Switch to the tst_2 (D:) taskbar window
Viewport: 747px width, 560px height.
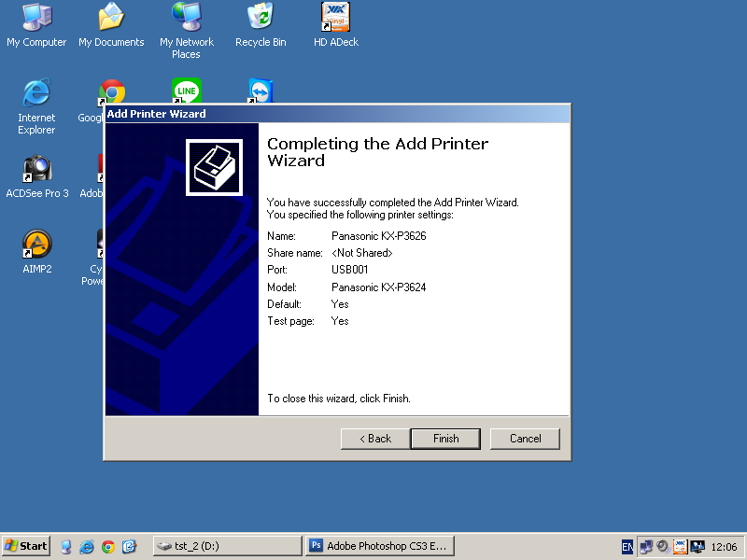228,546
